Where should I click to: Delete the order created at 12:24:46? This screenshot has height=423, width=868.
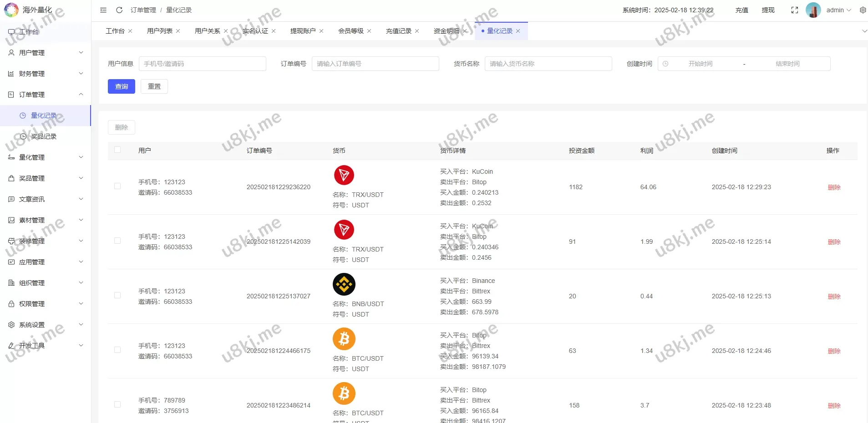834,351
